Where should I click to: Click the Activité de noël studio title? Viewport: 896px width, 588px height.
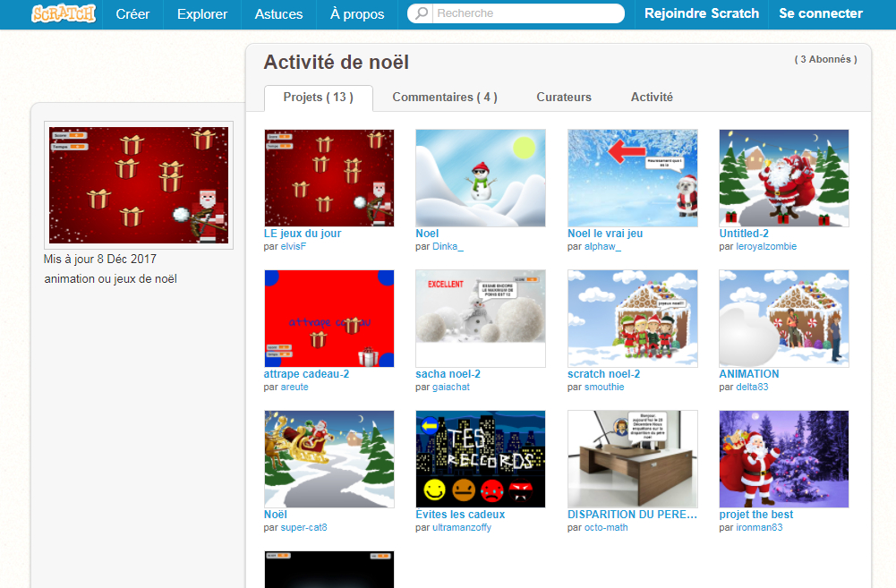[x=336, y=63]
